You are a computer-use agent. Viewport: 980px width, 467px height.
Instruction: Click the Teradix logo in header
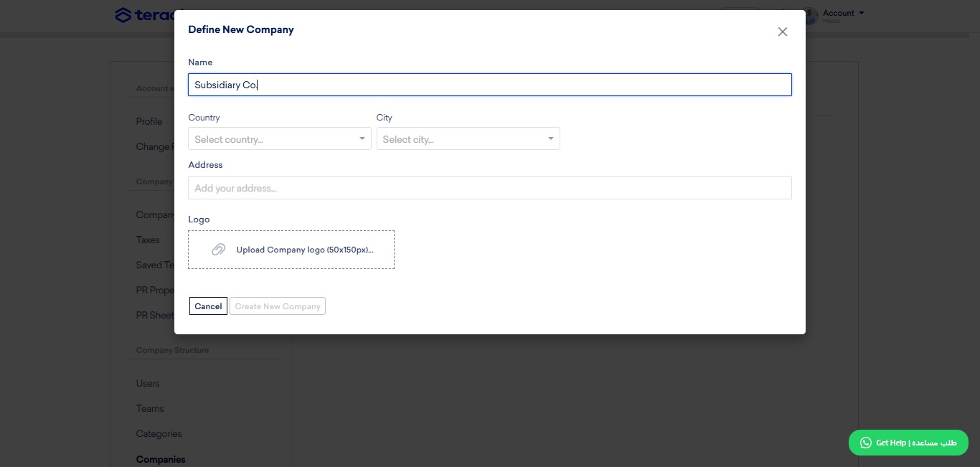coord(144,15)
